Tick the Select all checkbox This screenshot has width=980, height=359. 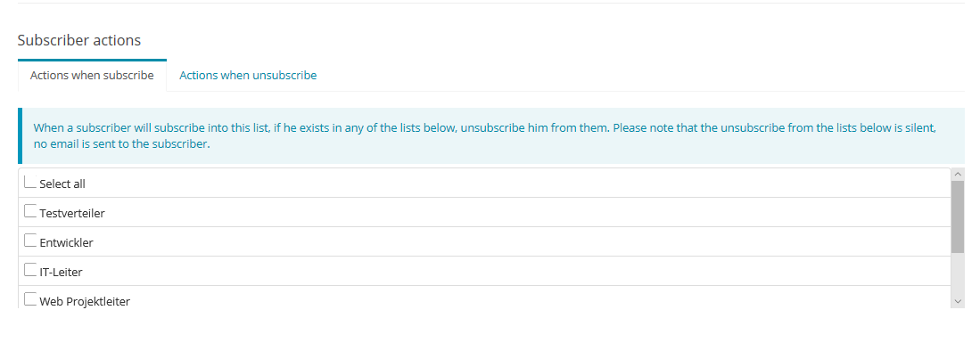pos(30,183)
